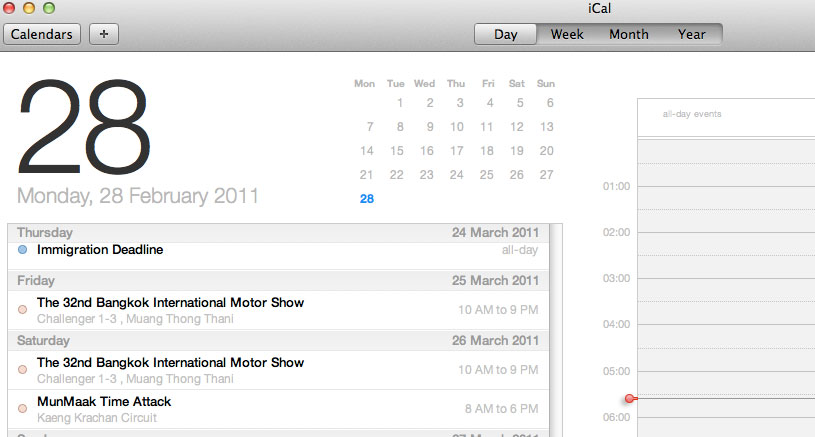The width and height of the screenshot is (815, 437).
Task: Select the Immigration Deadline event
Action: 100,250
